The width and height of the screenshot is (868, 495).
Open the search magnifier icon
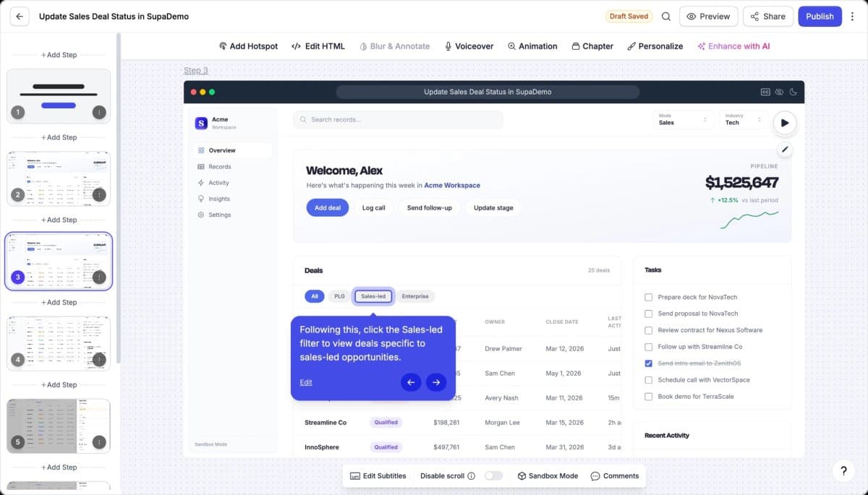point(666,17)
